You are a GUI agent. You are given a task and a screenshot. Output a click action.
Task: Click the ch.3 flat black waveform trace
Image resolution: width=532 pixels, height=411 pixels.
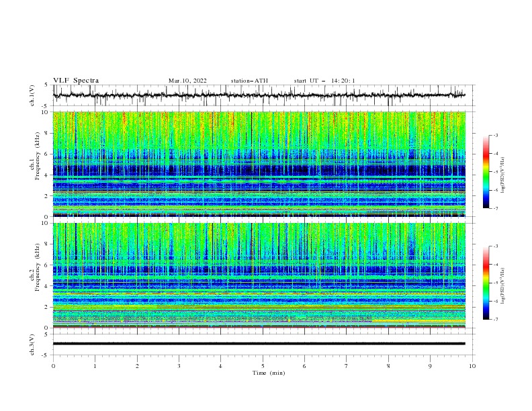(x=259, y=344)
